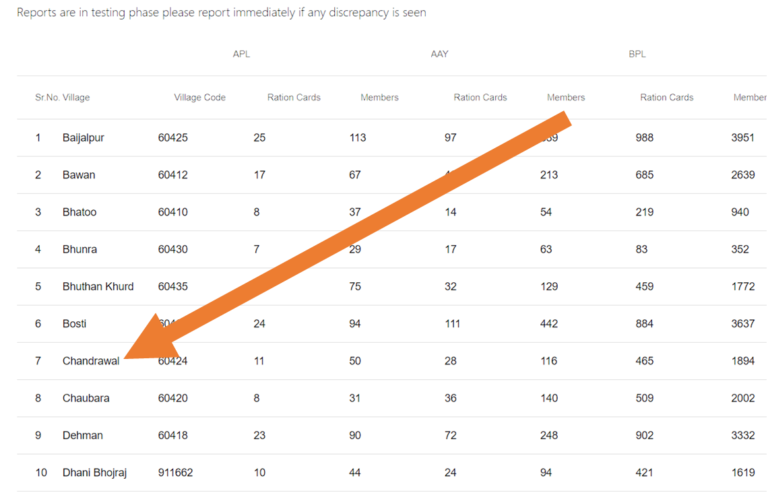Click the BPL group heading

tap(637, 54)
